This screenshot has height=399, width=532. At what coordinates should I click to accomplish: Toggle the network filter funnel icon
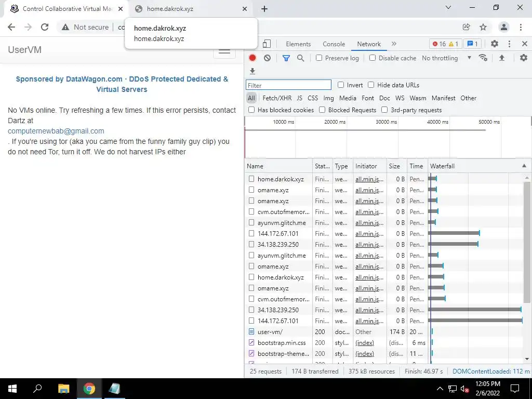[286, 58]
